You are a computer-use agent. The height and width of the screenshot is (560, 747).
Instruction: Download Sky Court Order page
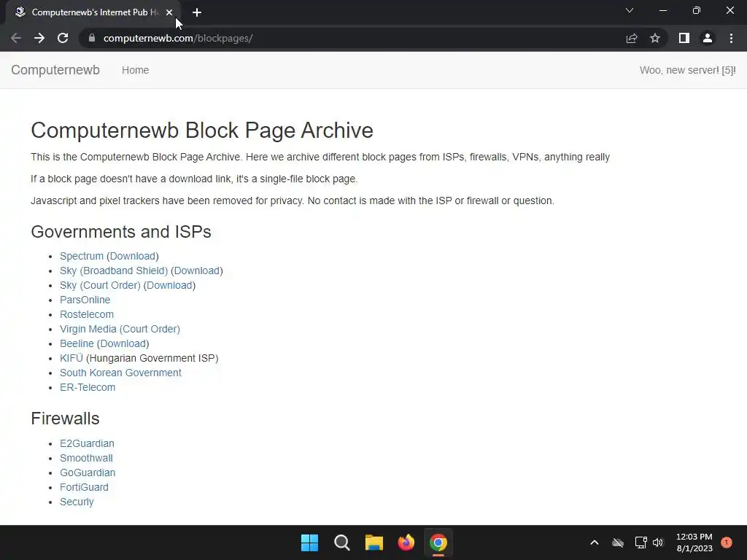point(169,285)
